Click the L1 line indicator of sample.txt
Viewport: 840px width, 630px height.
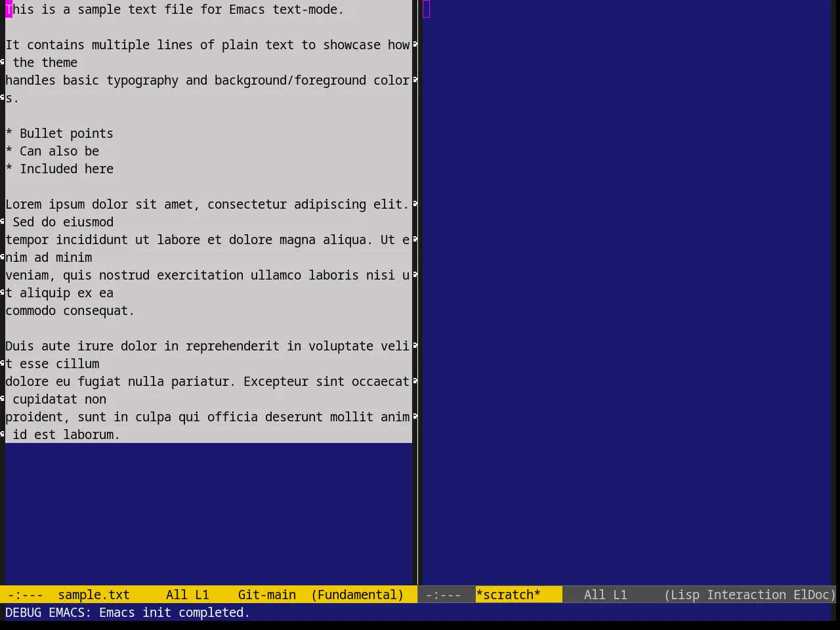pyautogui.click(x=202, y=595)
